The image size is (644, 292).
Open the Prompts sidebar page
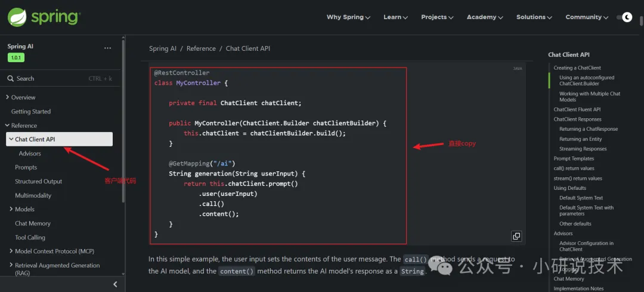click(26, 167)
